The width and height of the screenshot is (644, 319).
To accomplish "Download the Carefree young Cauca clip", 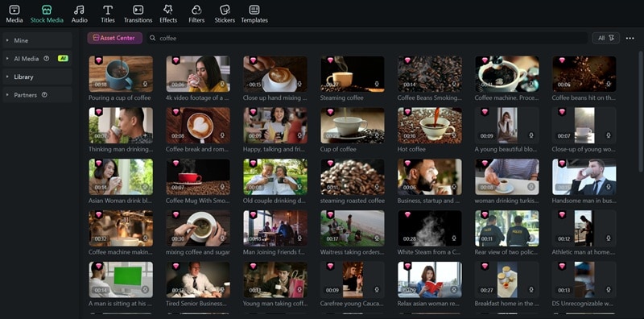I will tap(377, 289).
